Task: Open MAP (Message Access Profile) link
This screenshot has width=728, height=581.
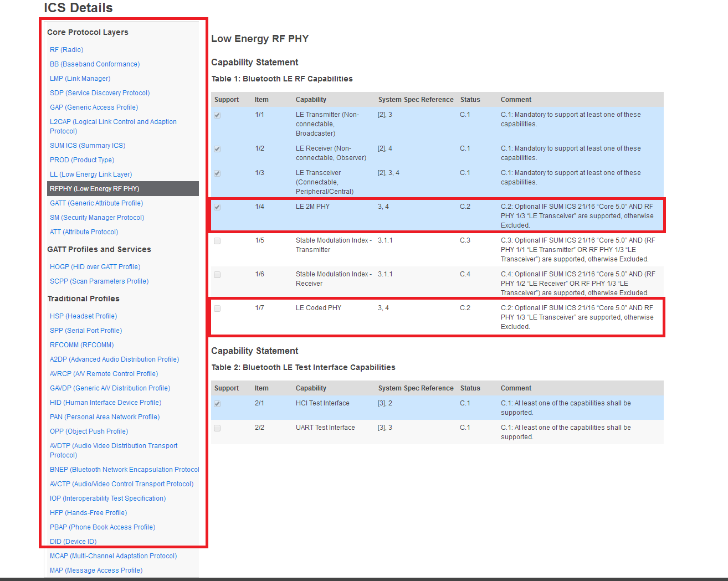Action: click(96, 570)
